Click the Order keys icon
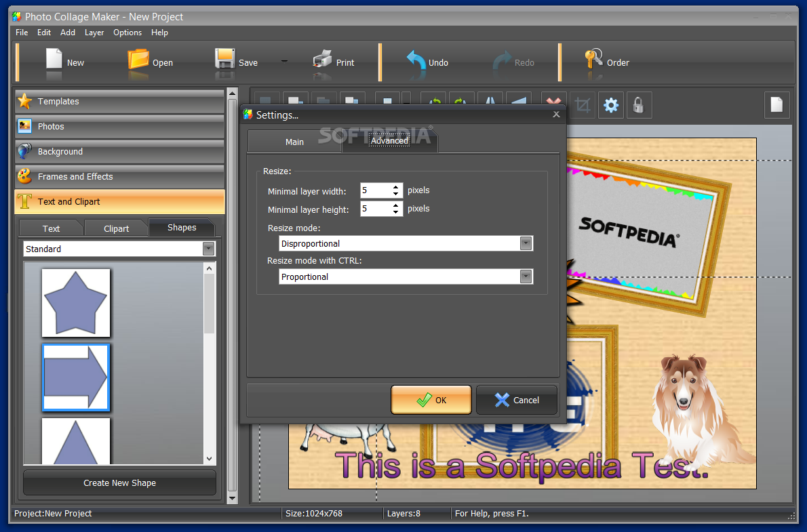807x532 pixels. pyautogui.click(x=593, y=59)
